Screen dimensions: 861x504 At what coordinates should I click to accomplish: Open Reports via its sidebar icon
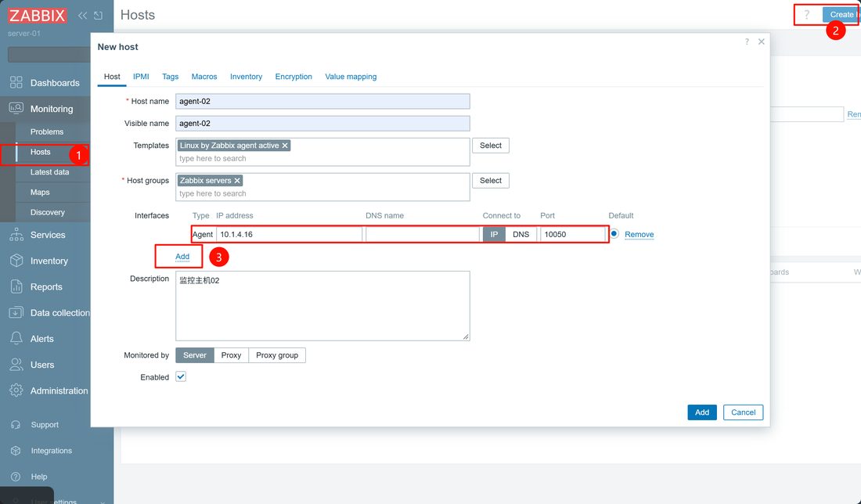tap(16, 286)
